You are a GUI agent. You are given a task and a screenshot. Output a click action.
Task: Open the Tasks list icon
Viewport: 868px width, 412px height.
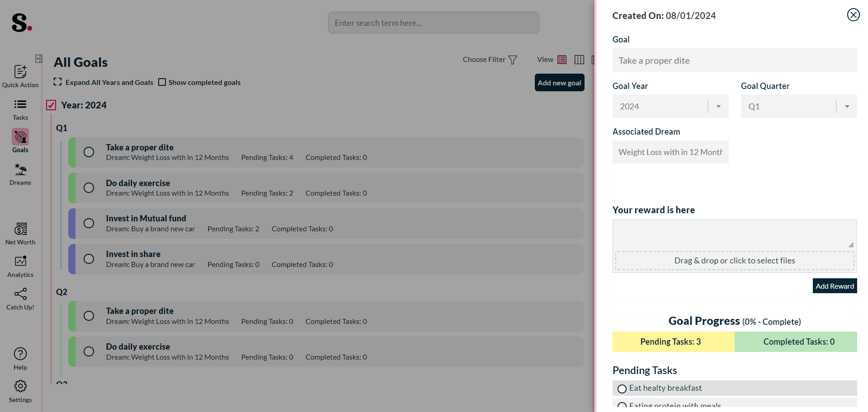pos(20,104)
